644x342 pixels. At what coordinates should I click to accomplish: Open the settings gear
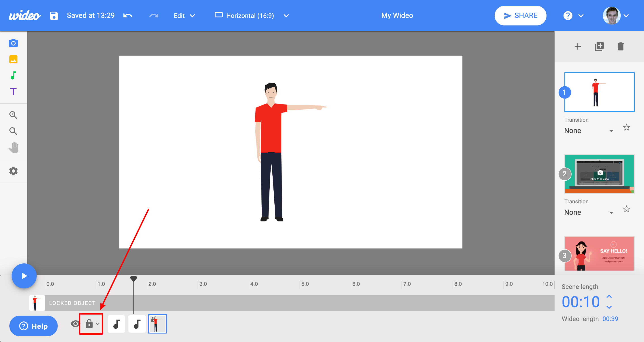point(13,171)
